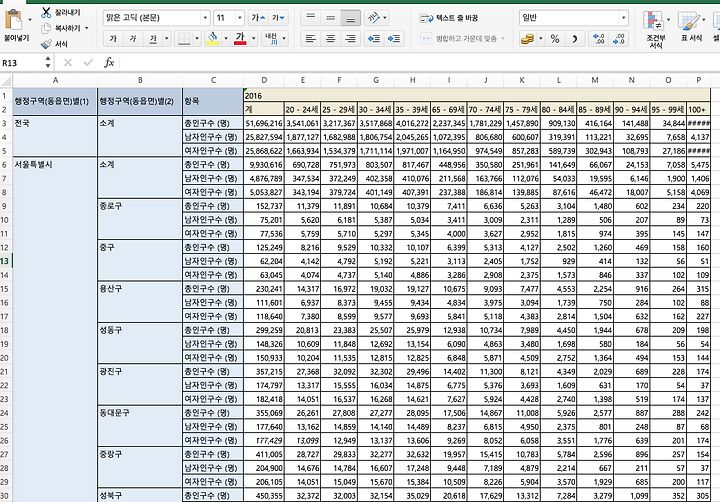Decrease font size with the smaller 가 button

[278, 18]
